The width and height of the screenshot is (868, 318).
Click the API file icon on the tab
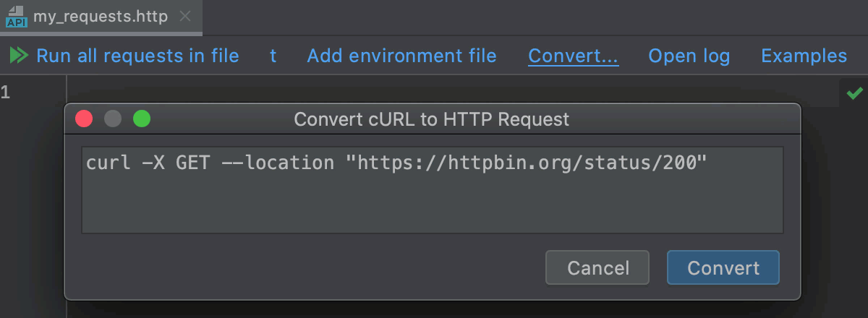16,17
